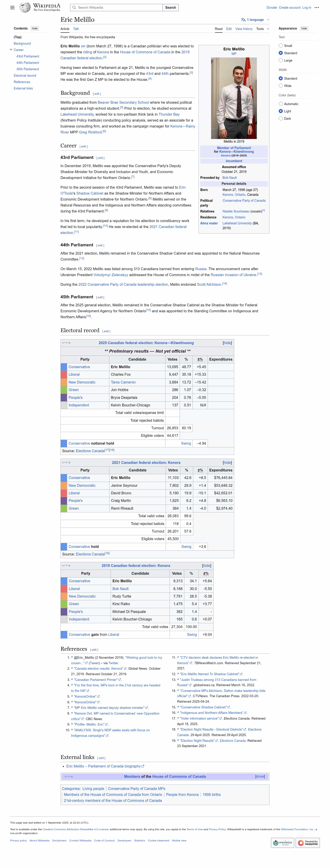Hide the 2021 Canadian federal election table
Screen dimensions: 330x868
pyautogui.click(x=227, y=463)
